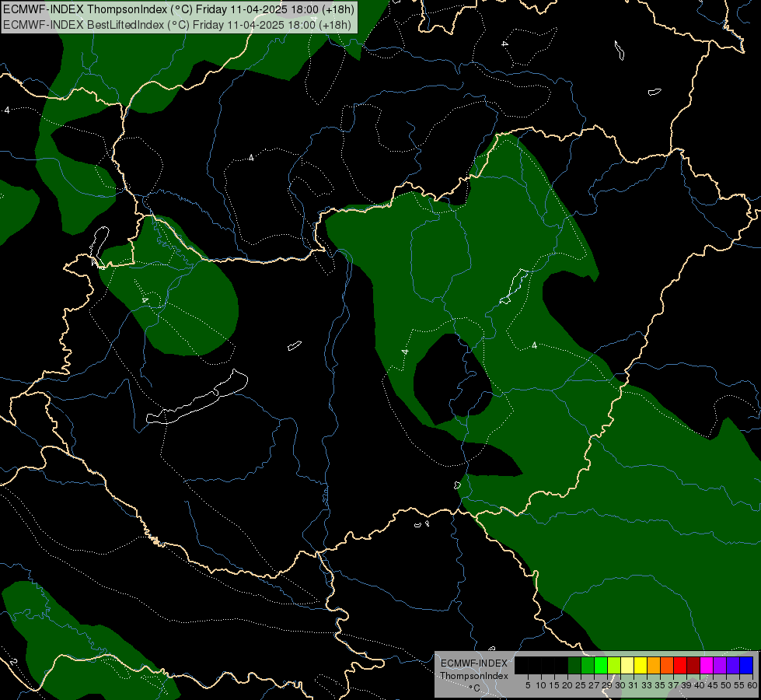The image size is (761, 700).
Task: Choose the bright red 37–39 legend swatch
Action: (680, 665)
